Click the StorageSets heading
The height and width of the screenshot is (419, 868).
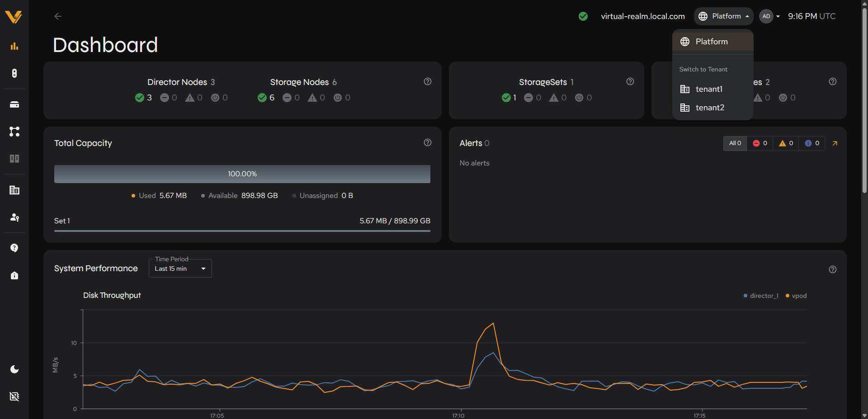click(x=543, y=82)
